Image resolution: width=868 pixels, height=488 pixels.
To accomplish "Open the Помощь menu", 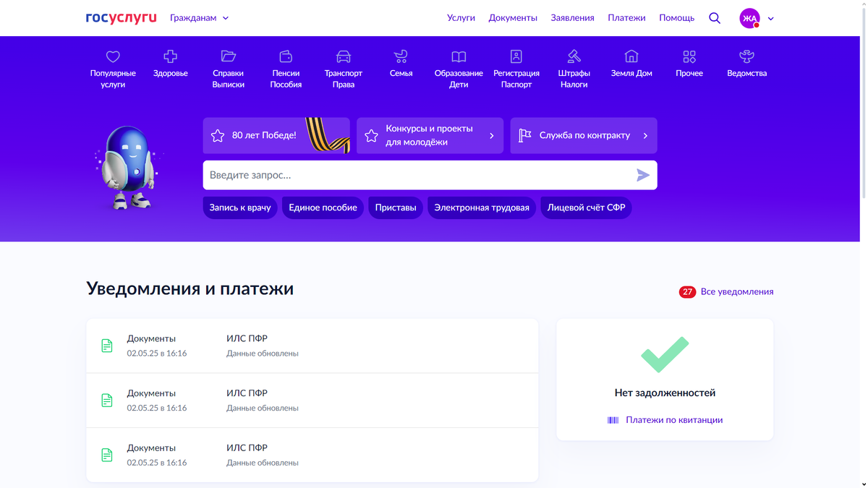I will [x=676, y=18].
